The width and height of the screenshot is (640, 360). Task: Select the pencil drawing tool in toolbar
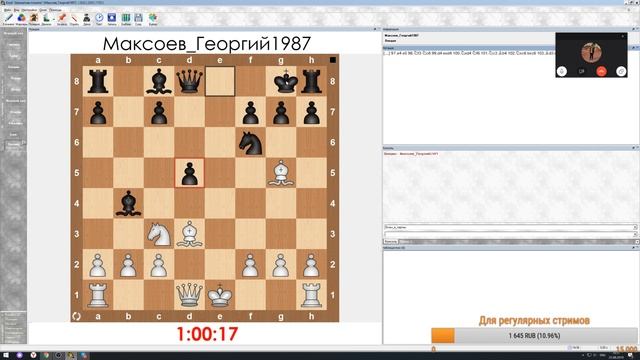click(9, 18)
